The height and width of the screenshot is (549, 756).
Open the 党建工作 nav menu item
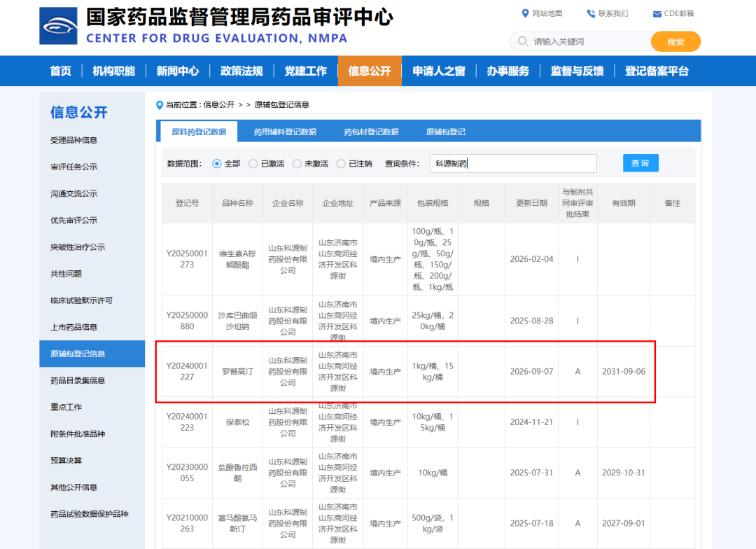306,71
